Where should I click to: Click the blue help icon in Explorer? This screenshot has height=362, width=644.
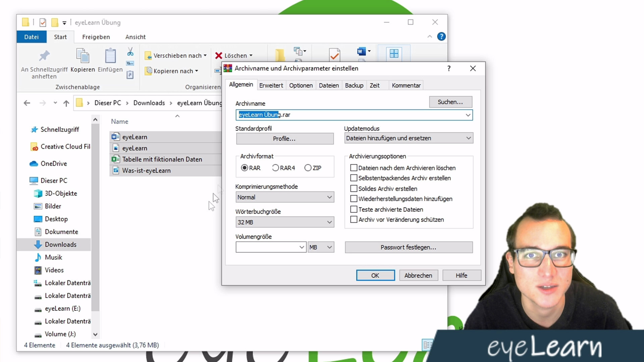441,37
